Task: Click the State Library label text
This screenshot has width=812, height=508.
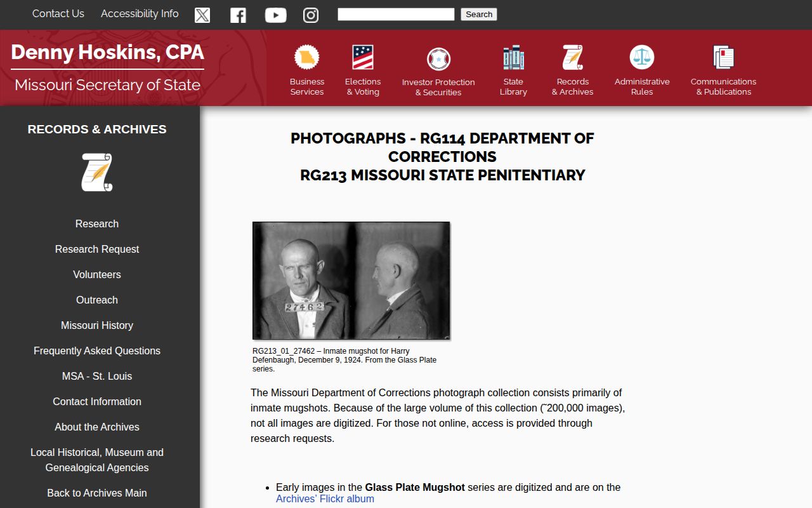Action: click(x=513, y=87)
